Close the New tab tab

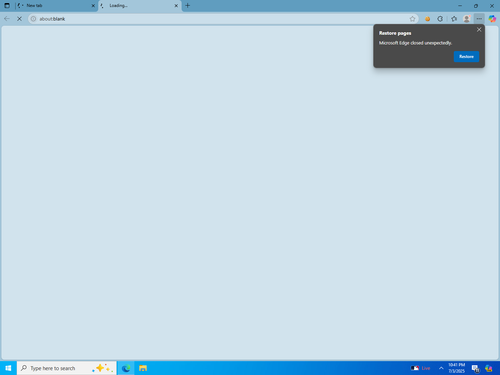coord(93,6)
